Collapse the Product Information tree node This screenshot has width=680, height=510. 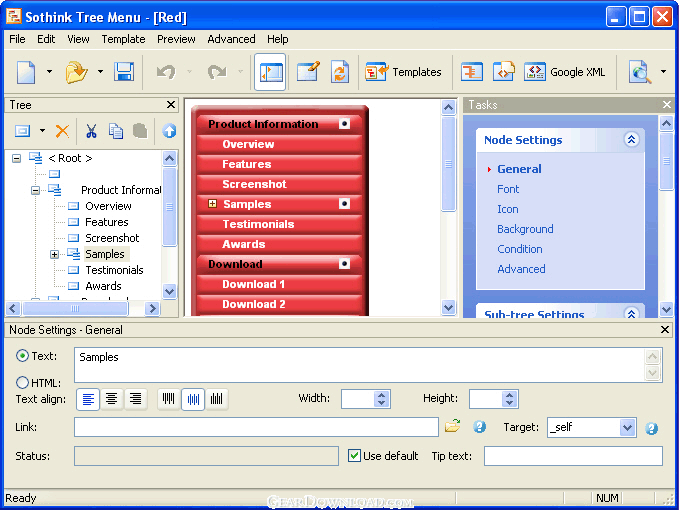36,190
